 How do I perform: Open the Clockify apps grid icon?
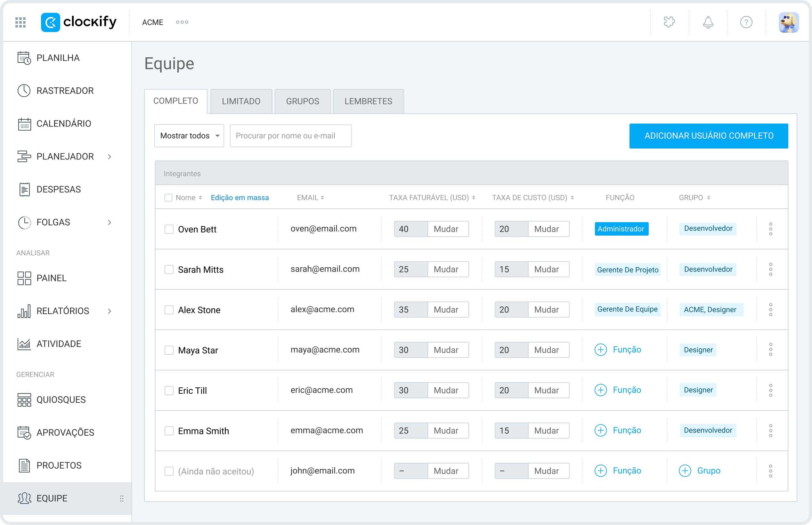click(x=20, y=22)
